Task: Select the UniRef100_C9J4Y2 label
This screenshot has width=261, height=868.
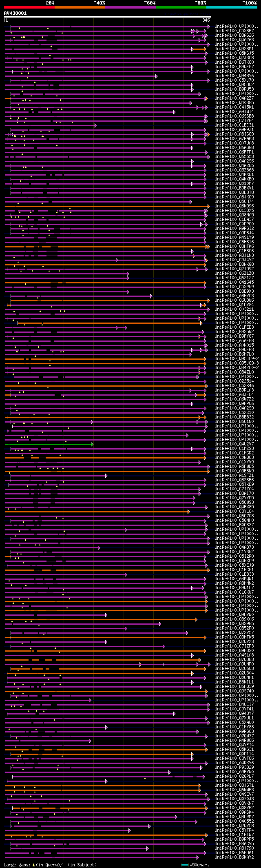Action: 234,260
